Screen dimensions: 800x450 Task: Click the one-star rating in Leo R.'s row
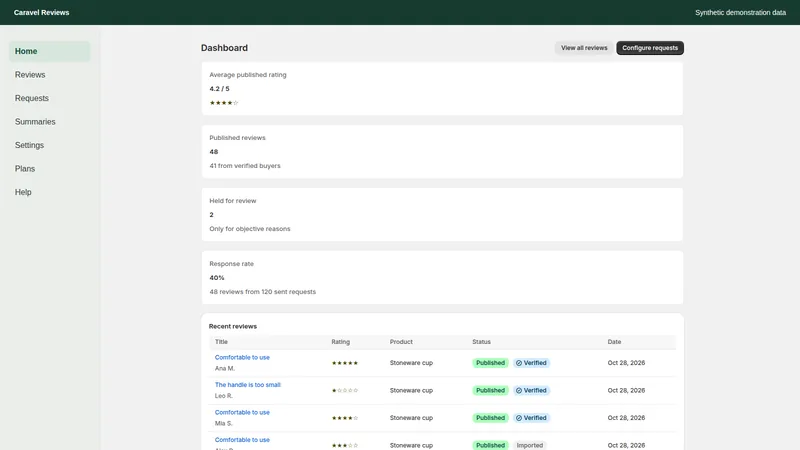click(x=345, y=391)
